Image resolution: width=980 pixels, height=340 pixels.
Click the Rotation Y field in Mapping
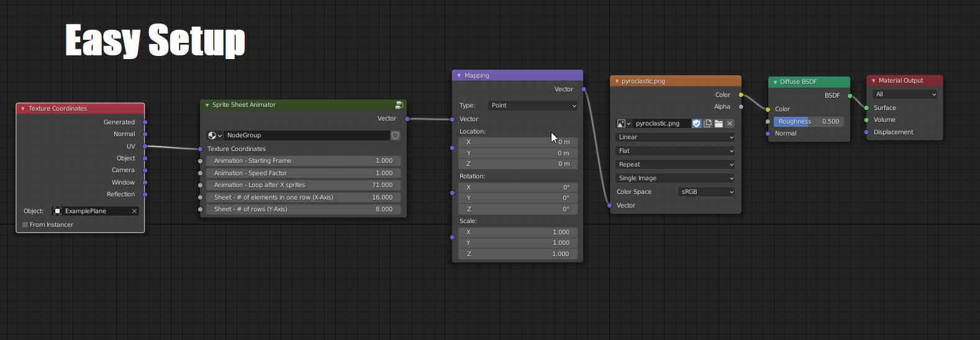[518, 198]
